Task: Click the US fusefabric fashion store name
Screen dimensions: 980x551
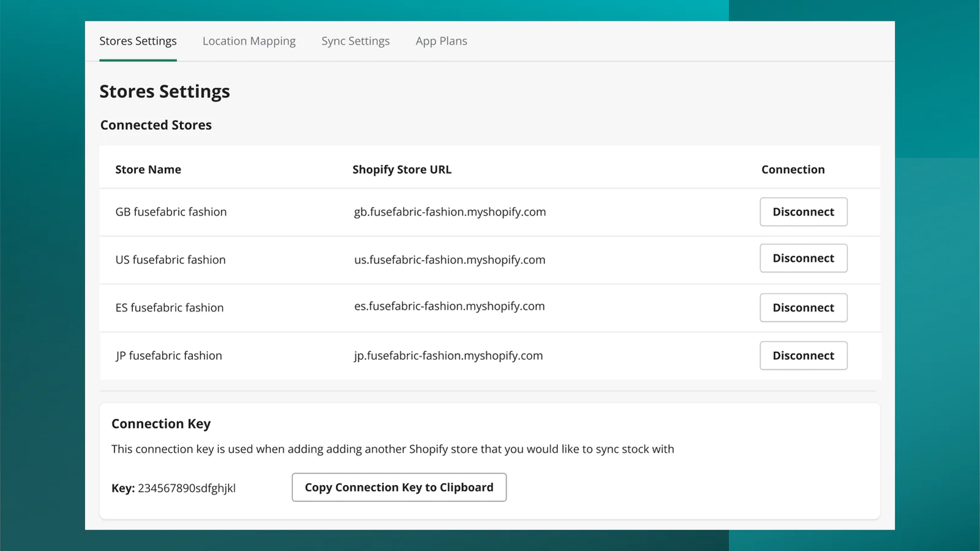Action: (x=170, y=260)
